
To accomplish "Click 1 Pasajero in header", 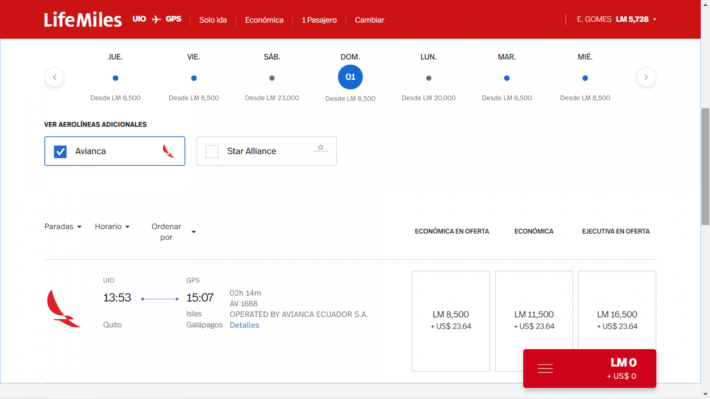I will [319, 20].
